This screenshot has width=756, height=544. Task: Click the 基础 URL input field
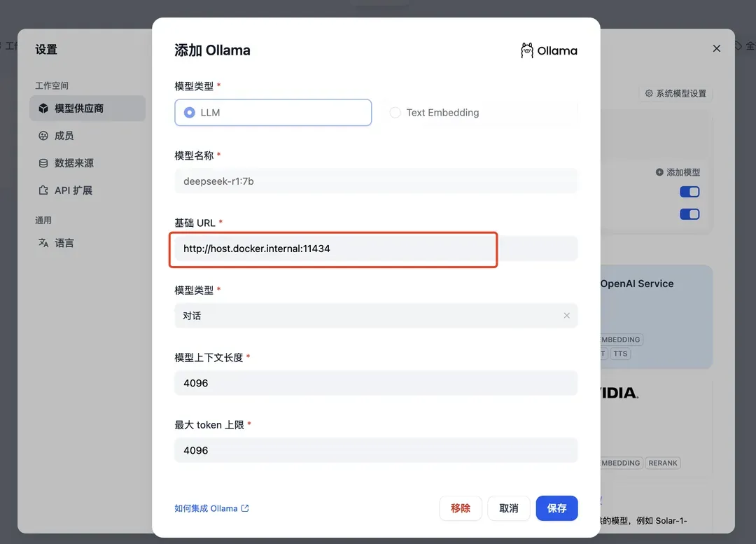[376, 249]
